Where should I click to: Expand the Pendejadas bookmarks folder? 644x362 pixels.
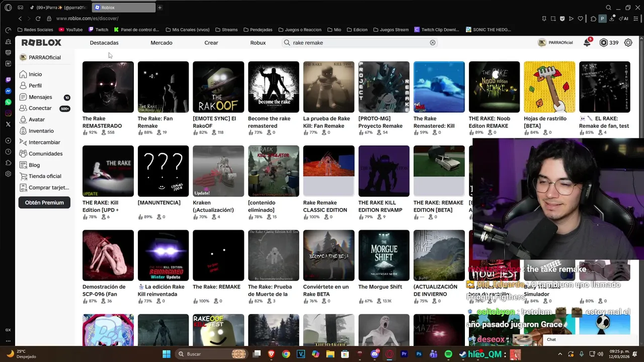pos(258,30)
